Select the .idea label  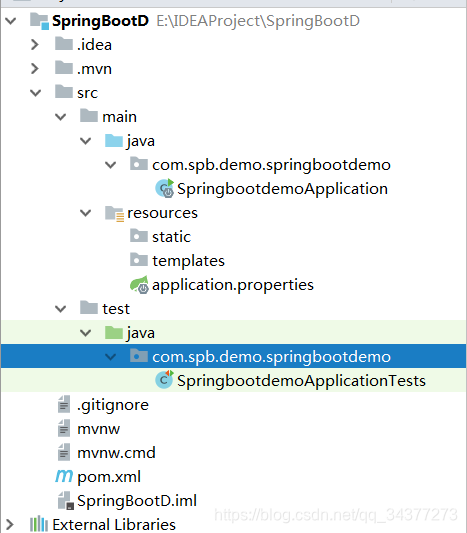click(94, 45)
